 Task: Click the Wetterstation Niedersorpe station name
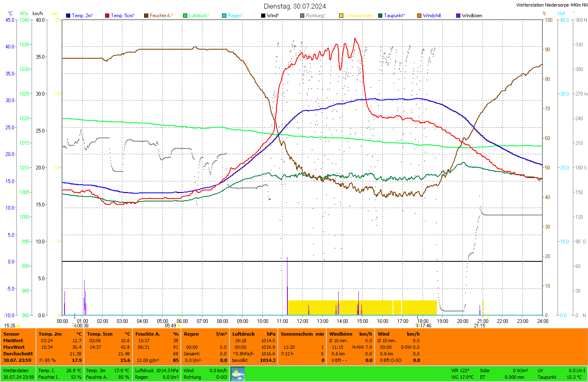(x=551, y=5)
